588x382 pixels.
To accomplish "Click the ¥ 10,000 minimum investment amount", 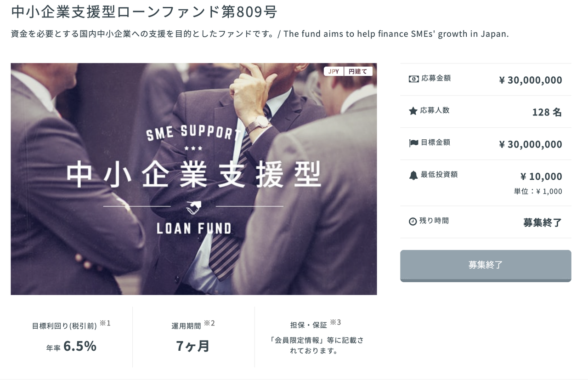I will click(x=541, y=176).
